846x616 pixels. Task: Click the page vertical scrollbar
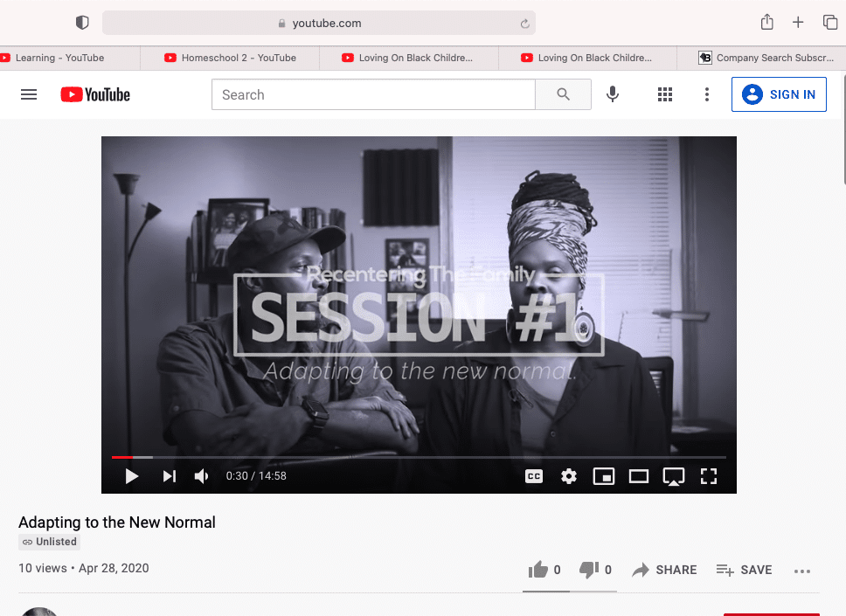click(x=844, y=129)
